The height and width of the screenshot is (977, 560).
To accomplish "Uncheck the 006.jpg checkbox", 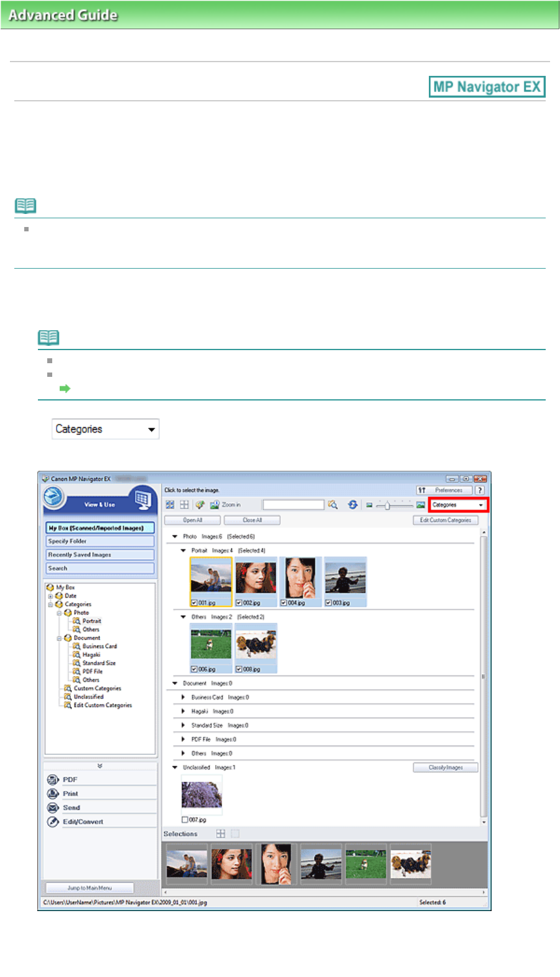I will click(x=195, y=669).
